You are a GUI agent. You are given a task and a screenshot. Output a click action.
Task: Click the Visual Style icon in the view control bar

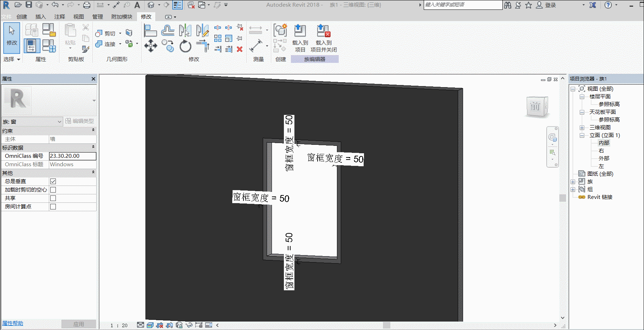tap(150, 325)
